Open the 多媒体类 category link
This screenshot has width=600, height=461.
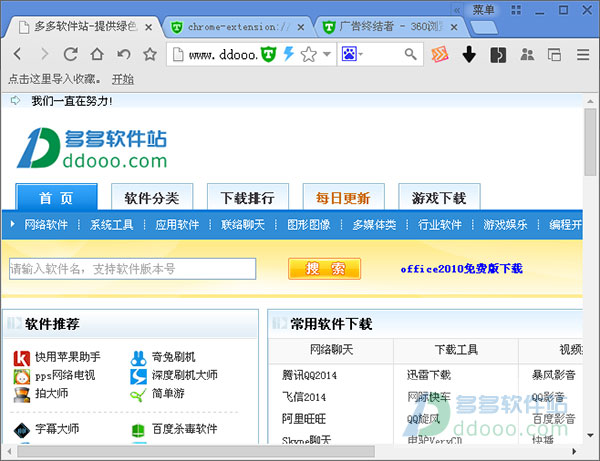tap(374, 225)
